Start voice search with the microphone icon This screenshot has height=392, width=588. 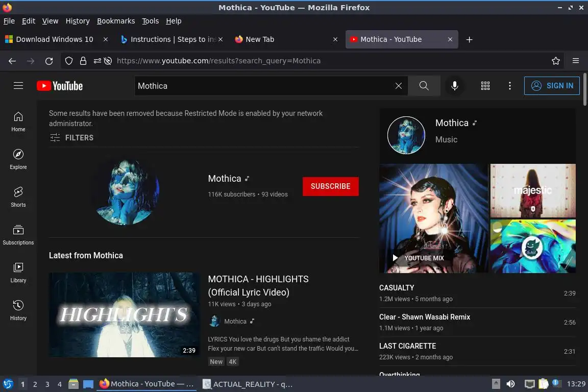454,86
